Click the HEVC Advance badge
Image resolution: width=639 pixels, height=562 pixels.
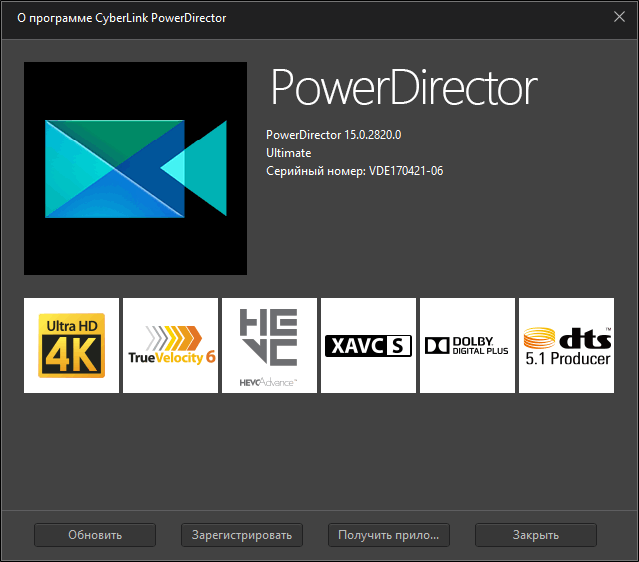[x=269, y=345]
